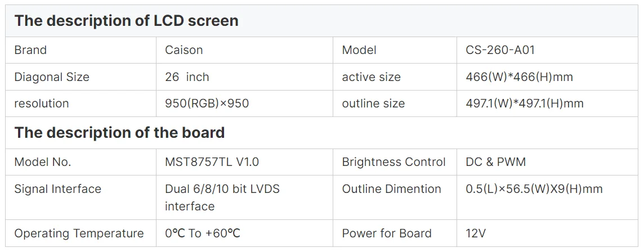Click the 'Caison' brand value

[184, 50]
